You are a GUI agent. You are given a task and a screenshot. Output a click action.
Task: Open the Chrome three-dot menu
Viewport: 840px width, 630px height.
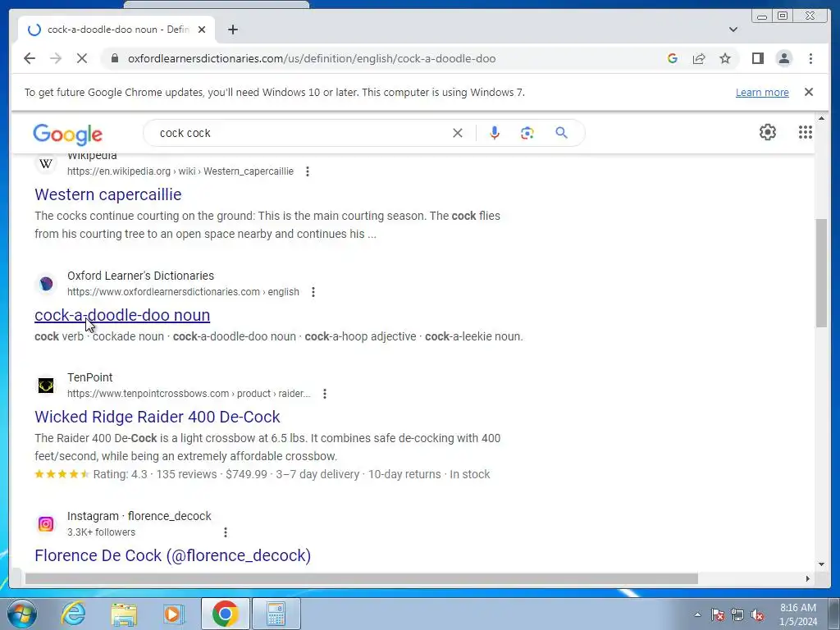pyautogui.click(x=810, y=58)
